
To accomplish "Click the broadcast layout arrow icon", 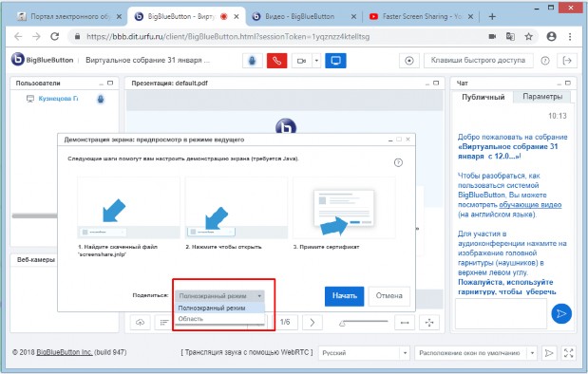I will coord(549,353).
